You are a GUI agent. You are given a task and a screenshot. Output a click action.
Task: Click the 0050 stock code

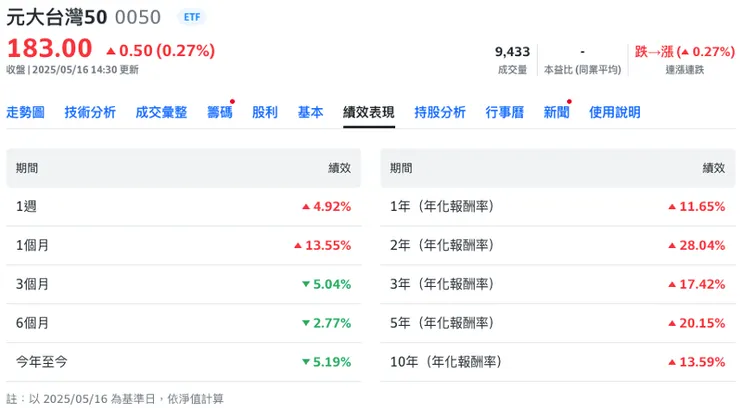point(138,17)
